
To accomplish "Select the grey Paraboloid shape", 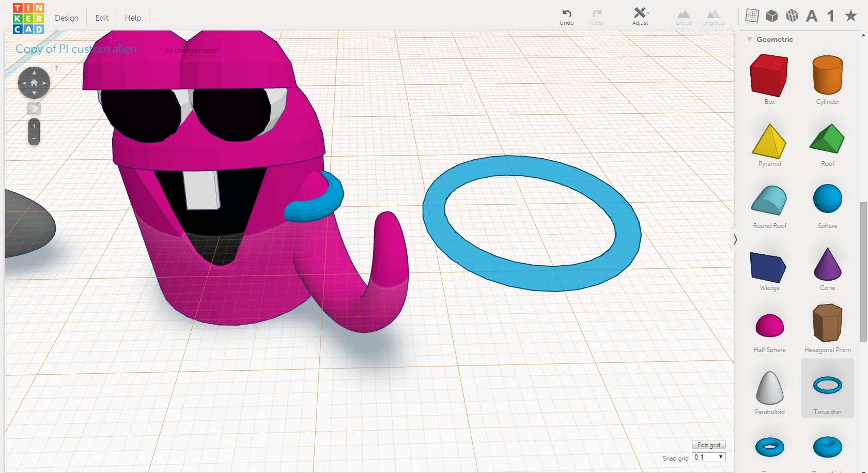I will click(x=769, y=389).
